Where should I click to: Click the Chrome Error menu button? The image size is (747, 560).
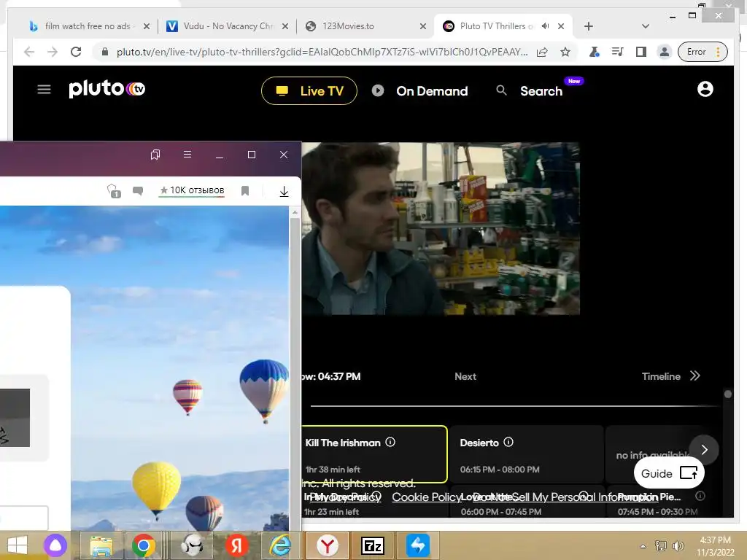click(703, 52)
